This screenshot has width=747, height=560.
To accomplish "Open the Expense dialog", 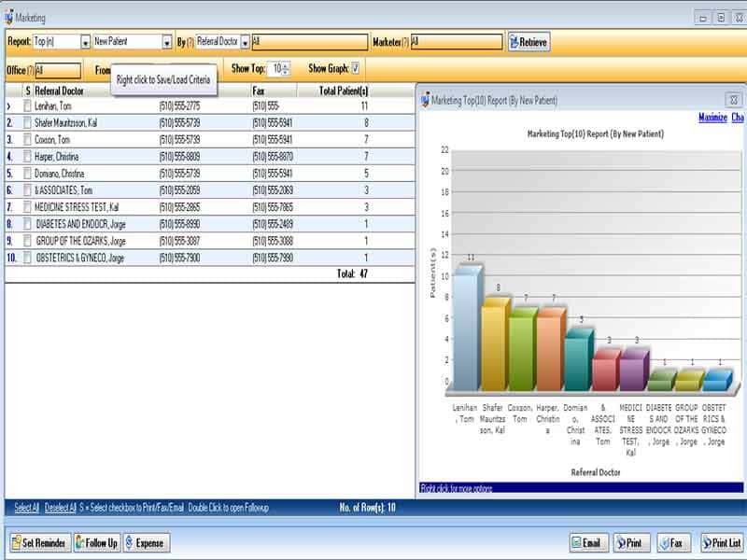I will (x=147, y=542).
